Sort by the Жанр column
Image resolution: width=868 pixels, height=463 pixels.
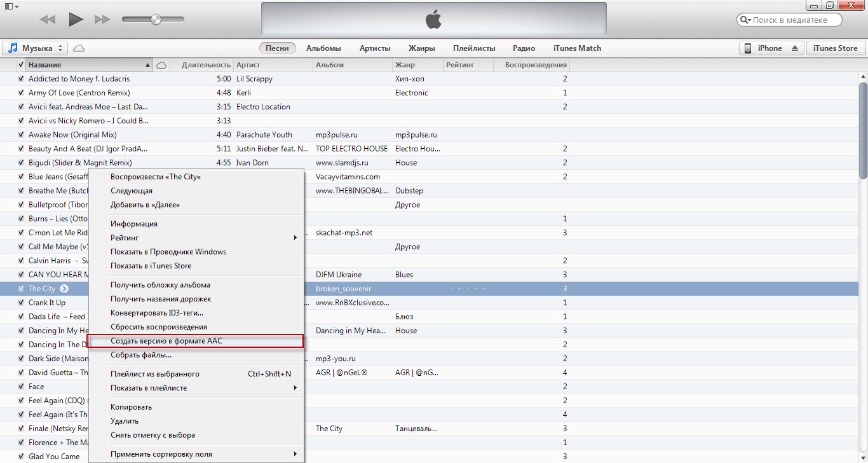click(417, 65)
